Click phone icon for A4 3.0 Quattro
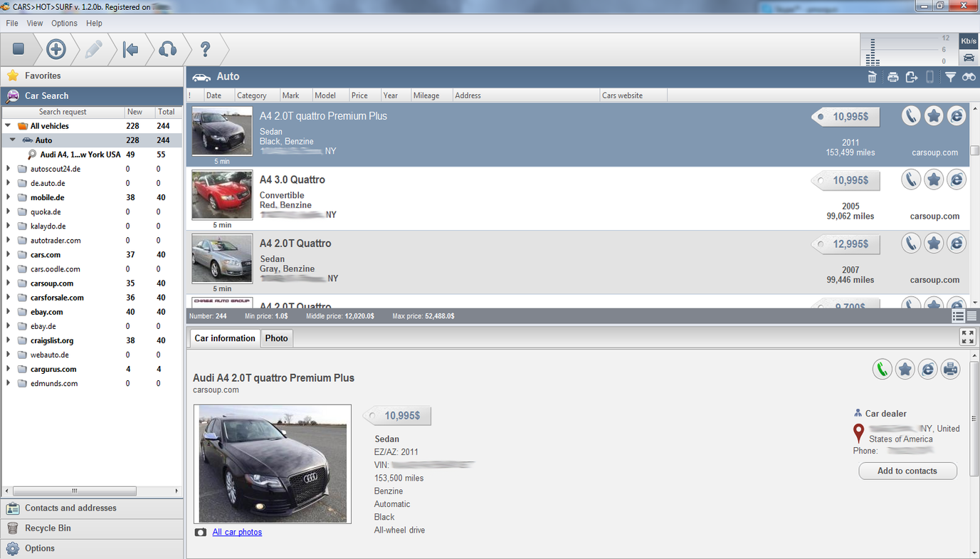This screenshot has width=980, height=559. click(911, 179)
